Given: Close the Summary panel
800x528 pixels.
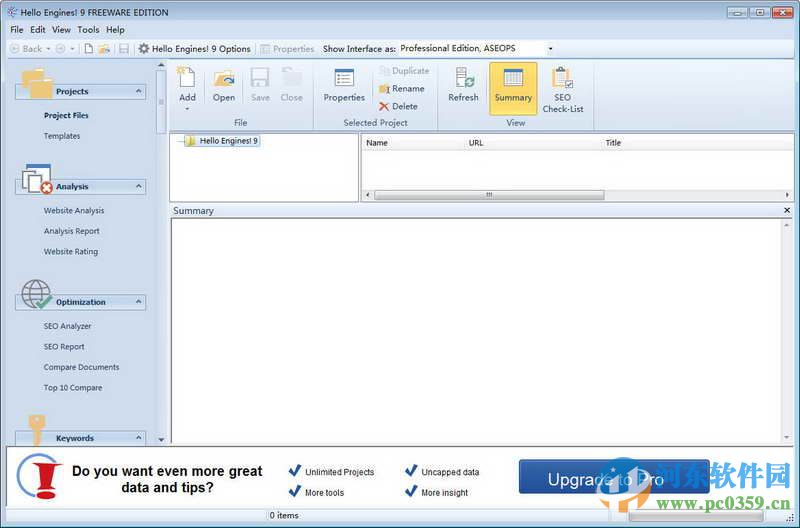Looking at the screenshot, I should click(787, 210).
